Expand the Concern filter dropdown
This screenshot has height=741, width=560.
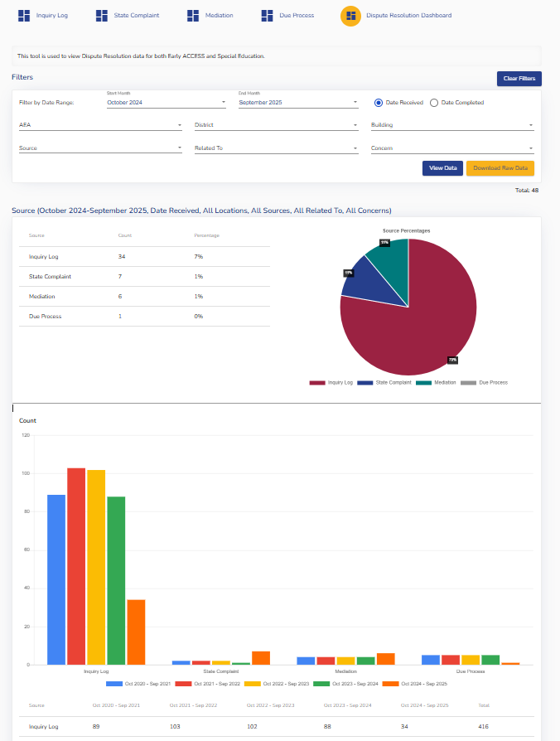451,149
